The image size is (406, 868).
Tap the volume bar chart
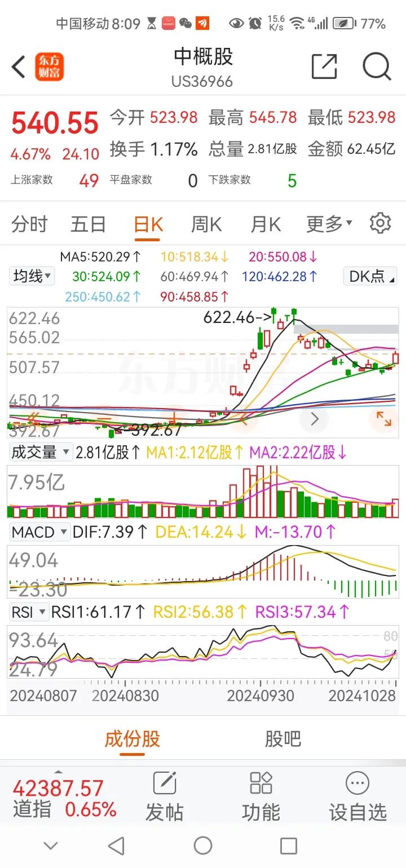tap(203, 491)
